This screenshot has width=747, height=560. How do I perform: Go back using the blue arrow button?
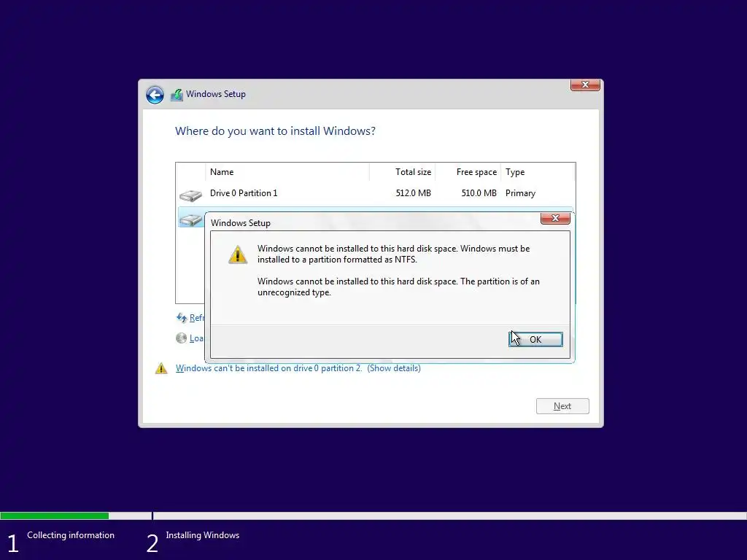[x=155, y=95]
